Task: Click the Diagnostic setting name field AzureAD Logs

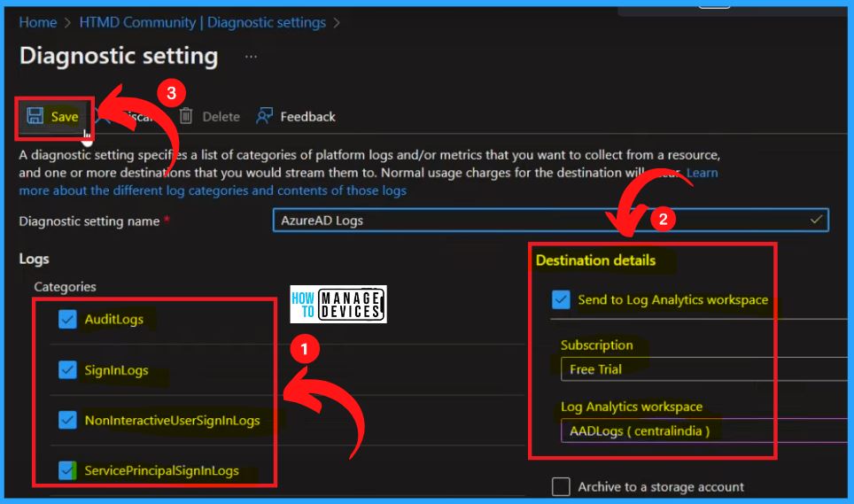Action: pos(551,221)
